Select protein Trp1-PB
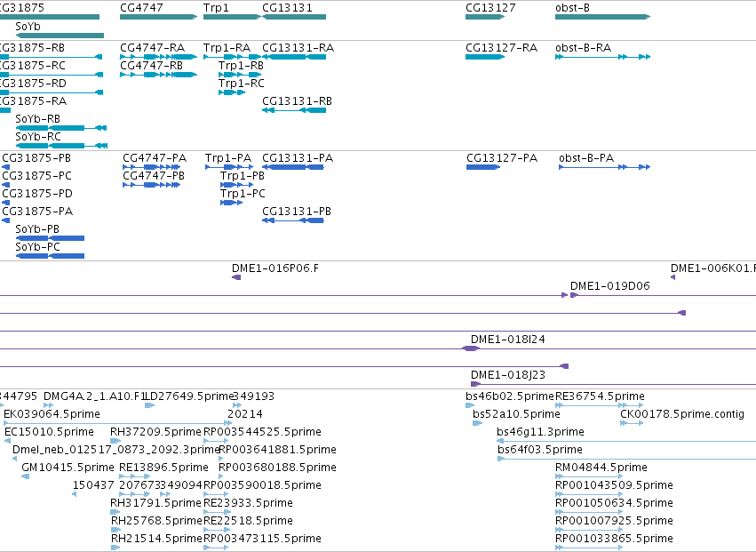The width and height of the screenshot is (756, 552). (236, 185)
